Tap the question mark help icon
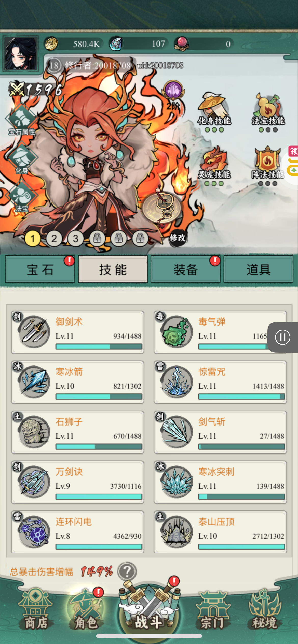298x644 pixels. point(127,571)
